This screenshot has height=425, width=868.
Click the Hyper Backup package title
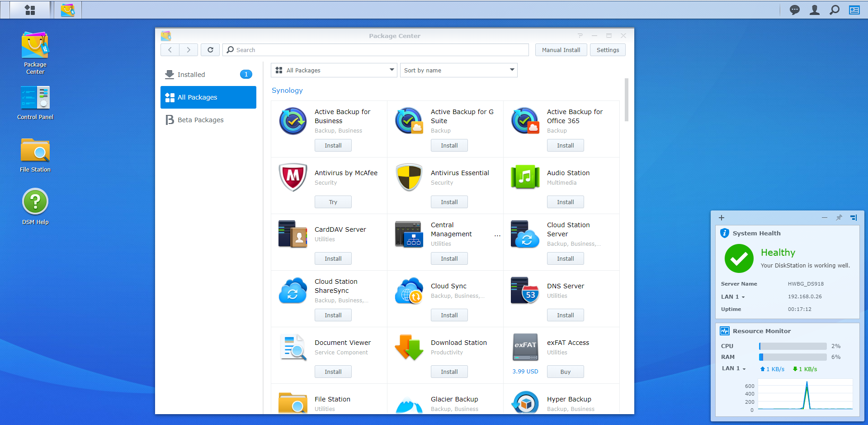569,399
